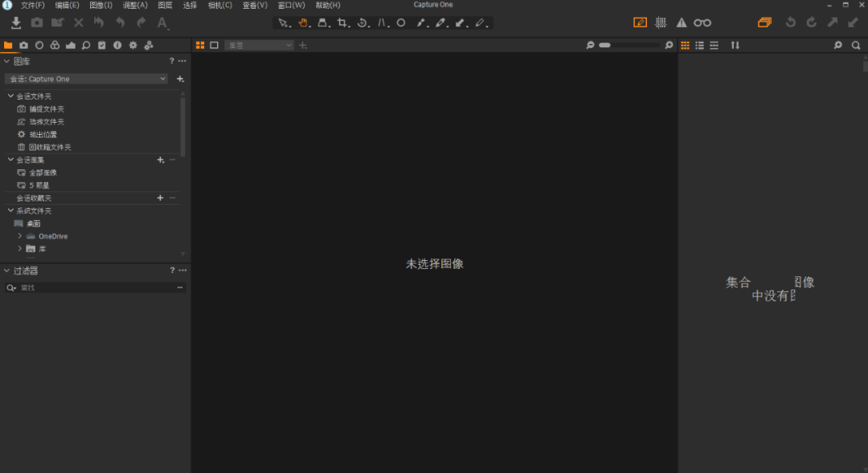
Task: Collapse the 会话图集 section
Action: pos(10,160)
